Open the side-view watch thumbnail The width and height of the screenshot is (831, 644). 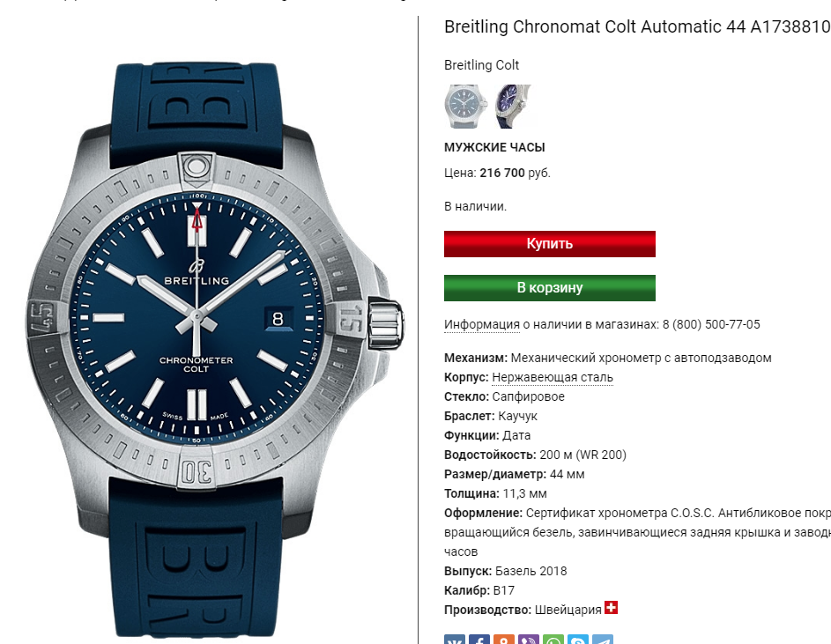pos(511,107)
